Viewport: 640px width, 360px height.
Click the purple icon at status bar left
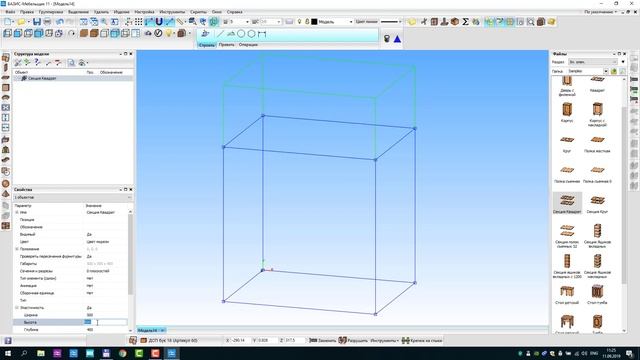pos(8,341)
